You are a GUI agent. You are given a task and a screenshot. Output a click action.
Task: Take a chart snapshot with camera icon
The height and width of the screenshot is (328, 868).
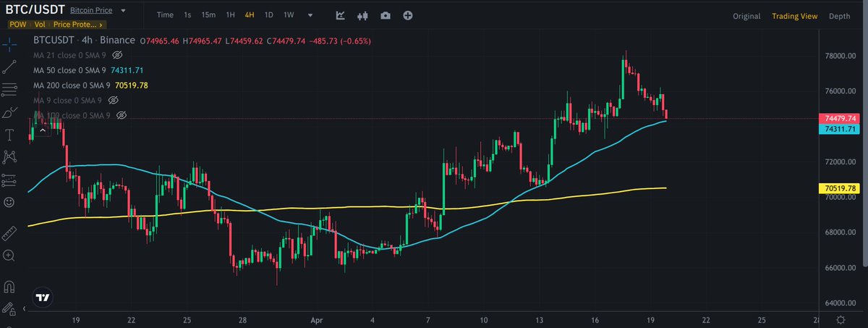386,15
